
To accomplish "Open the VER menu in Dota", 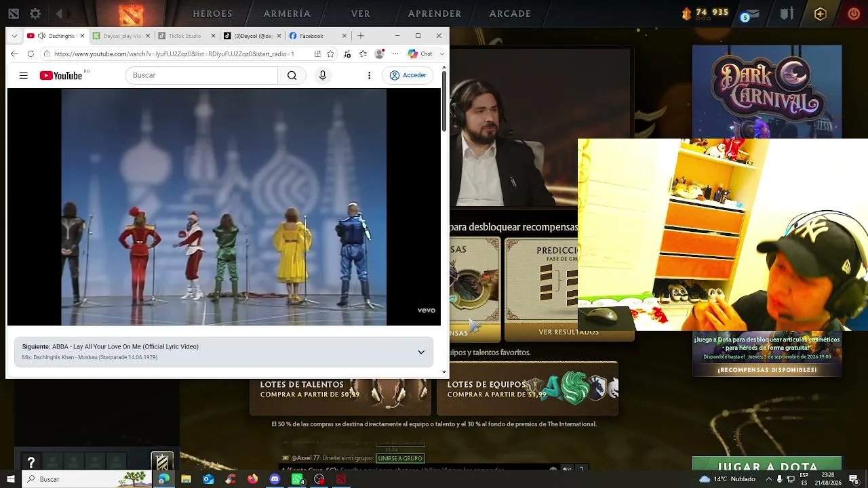I will coord(361,14).
